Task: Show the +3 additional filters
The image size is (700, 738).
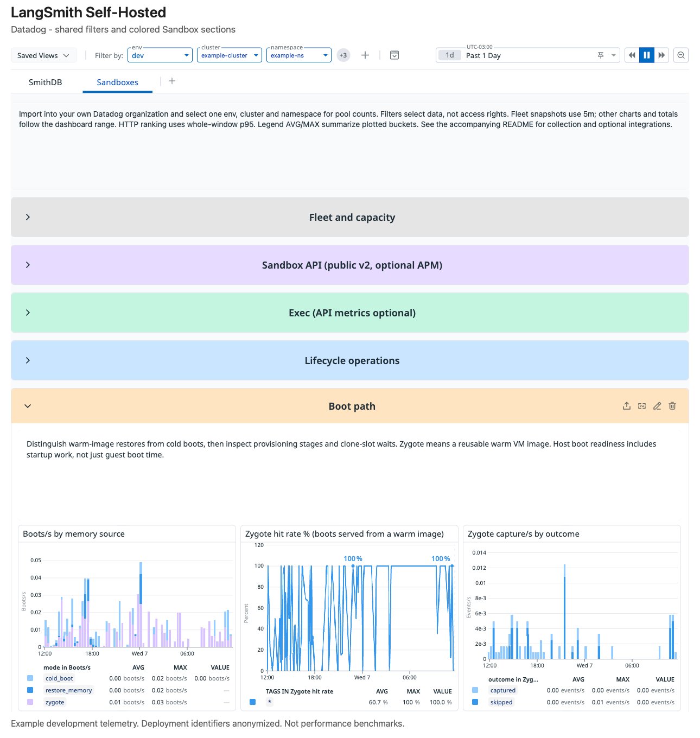Action: point(343,55)
